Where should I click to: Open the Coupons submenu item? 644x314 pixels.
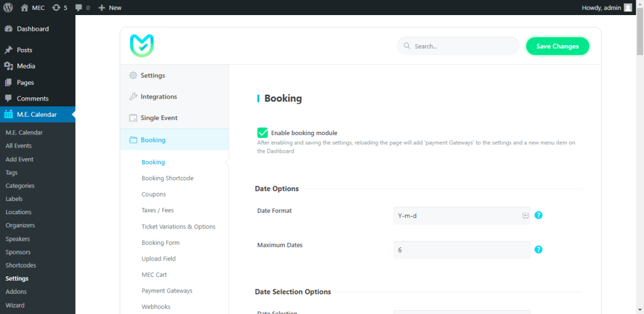(x=153, y=195)
